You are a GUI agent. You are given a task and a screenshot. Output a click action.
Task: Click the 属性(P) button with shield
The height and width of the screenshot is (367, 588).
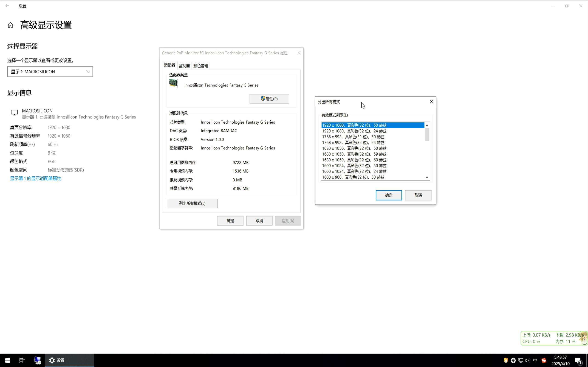269,99
